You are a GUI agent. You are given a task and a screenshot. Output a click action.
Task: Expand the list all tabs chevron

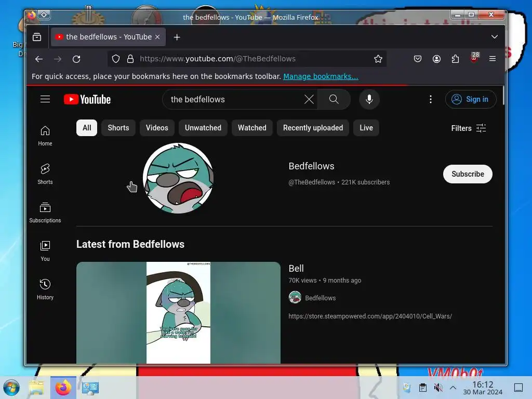tap(495, 37)
